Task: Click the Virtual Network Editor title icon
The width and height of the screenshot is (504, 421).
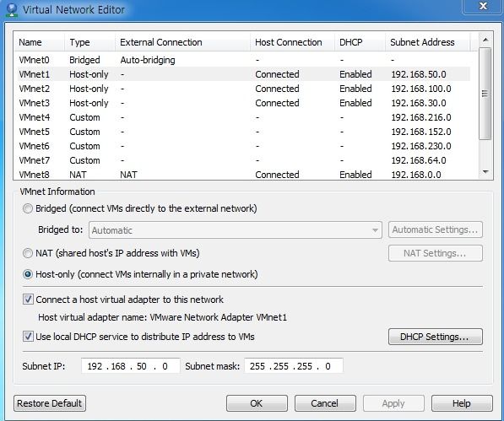Action: pos(12,9)
